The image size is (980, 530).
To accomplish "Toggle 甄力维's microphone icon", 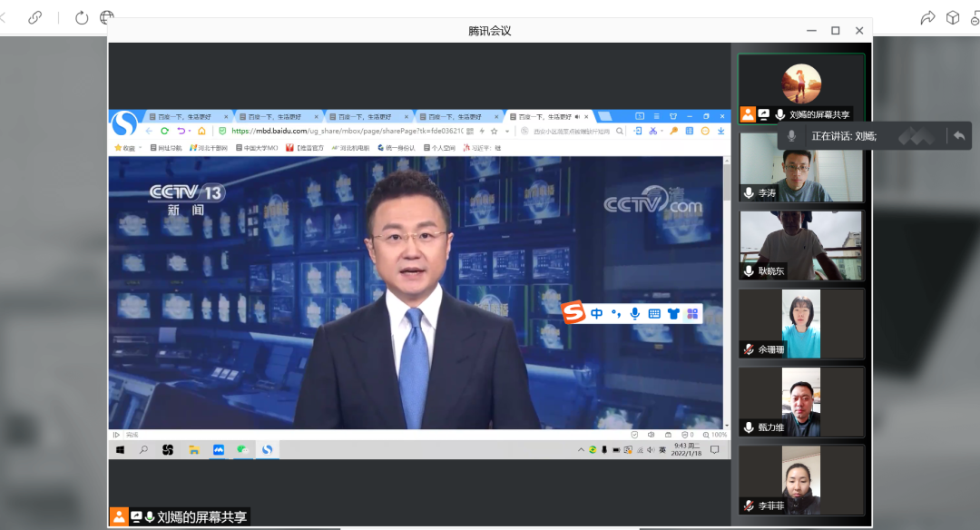I will [749, 427].
